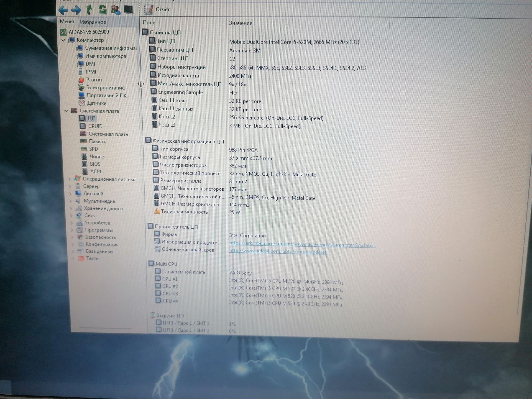This screenshot has height=399, width=532.
Task: Collapse the Системная плата tree branch
Action: (66, 111)
